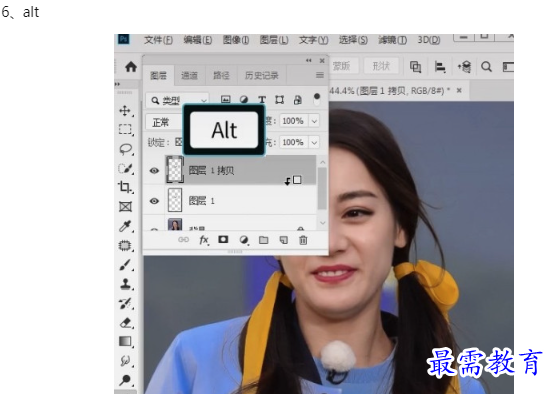551x394 pixels.
Task: Create a new layer
Action: click(x=283, y=240)
